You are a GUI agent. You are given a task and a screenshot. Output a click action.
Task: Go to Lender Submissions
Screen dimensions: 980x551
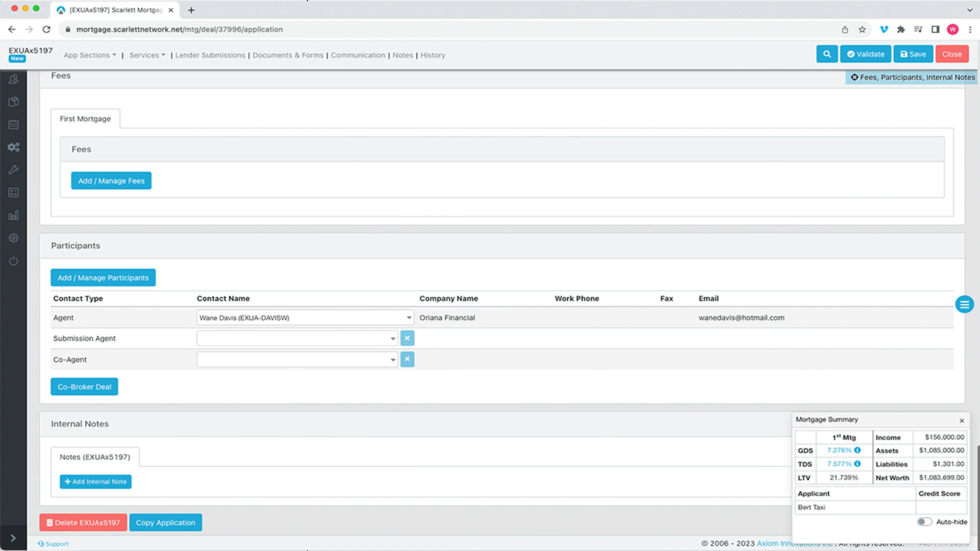click(x=210, y=55)
